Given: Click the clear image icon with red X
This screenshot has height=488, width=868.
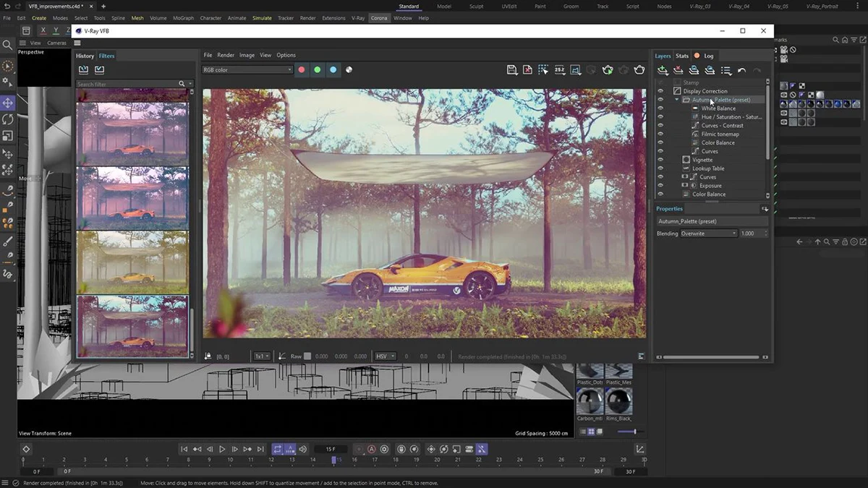Looking at the screenshot, I should tap(527, 70).
